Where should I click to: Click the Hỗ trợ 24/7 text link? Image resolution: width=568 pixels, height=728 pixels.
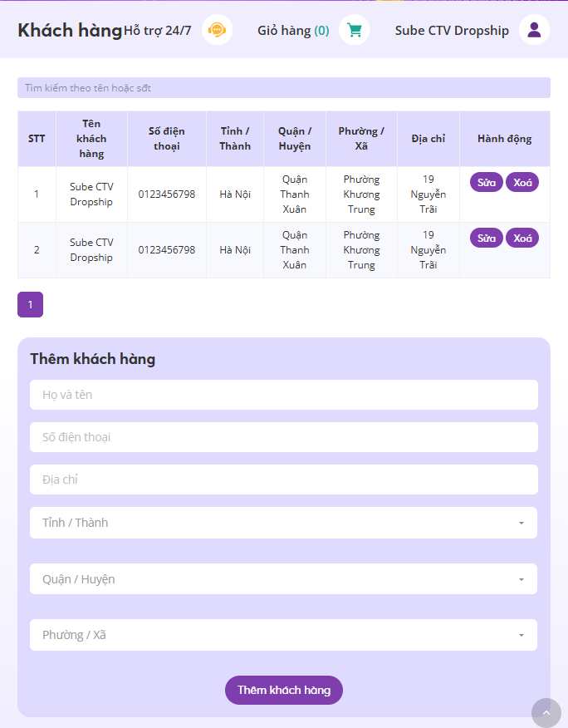pos(157,31)
